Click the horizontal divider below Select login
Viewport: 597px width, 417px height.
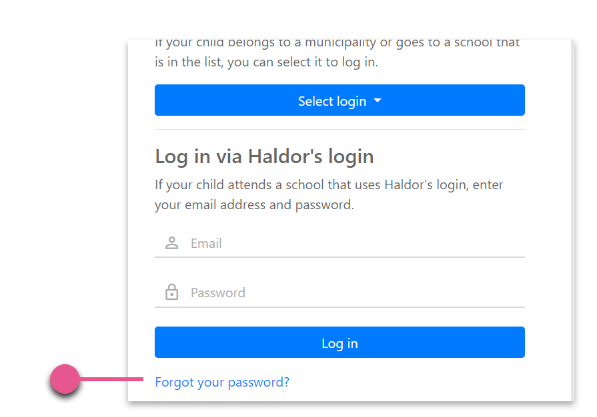(340, 129)
